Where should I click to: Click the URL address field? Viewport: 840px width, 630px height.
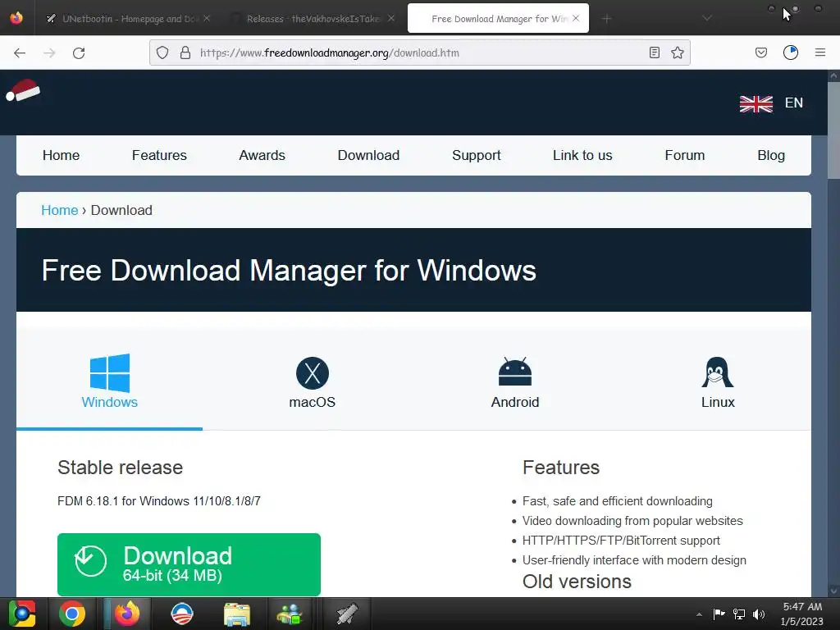[419, 52]
